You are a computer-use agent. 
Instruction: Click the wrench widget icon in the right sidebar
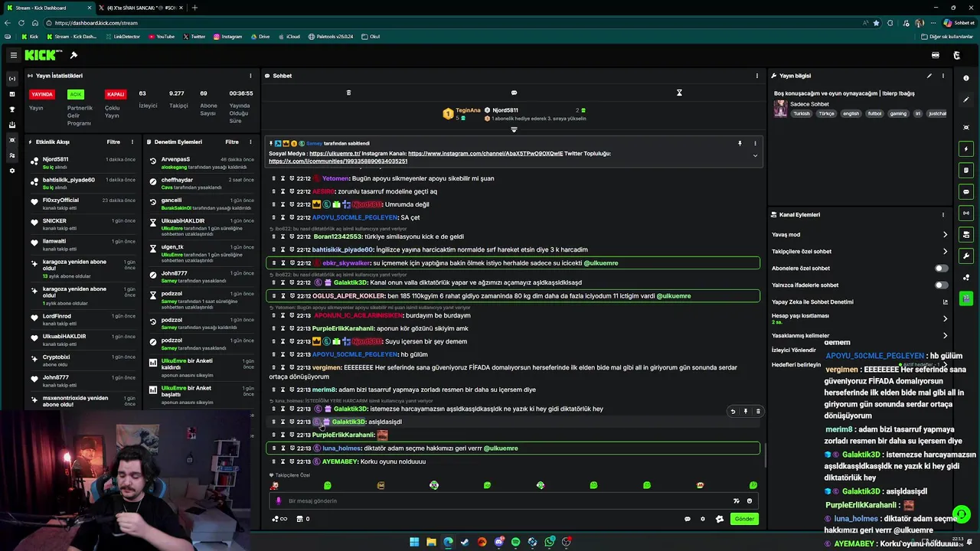point(966,256)
